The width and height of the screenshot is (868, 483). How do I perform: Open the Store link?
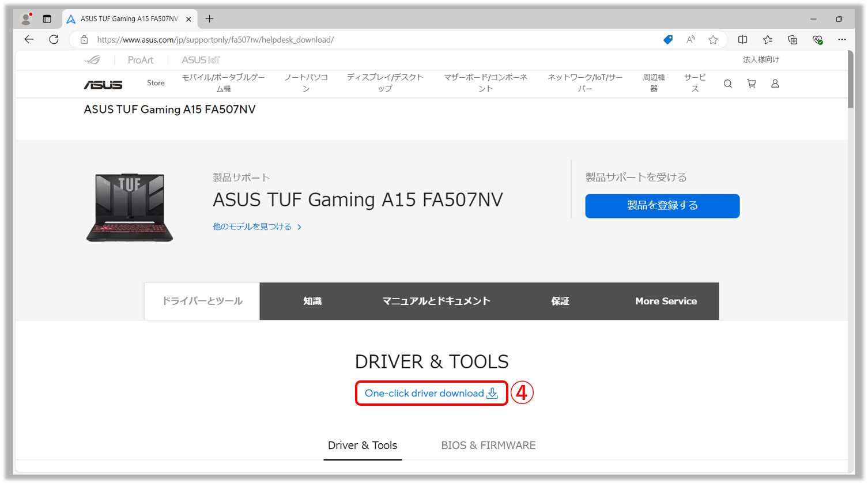point(156,83)
